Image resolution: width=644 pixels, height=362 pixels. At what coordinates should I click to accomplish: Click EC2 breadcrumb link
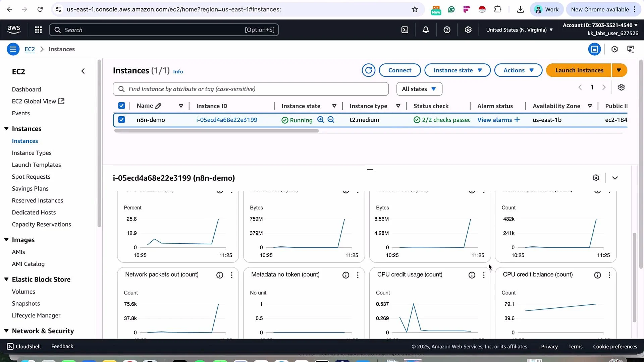pos(30,49)
